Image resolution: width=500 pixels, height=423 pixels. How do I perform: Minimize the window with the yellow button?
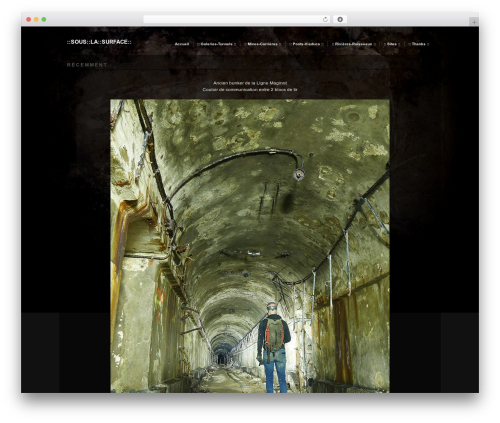(x=36, y=19)
